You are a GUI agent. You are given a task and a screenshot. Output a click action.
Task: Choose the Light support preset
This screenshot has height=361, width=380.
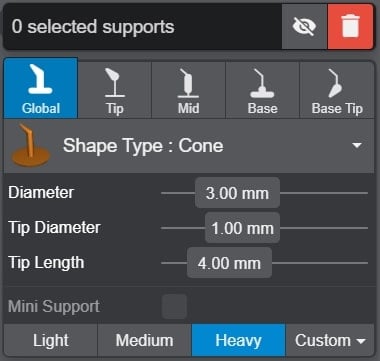51,340
